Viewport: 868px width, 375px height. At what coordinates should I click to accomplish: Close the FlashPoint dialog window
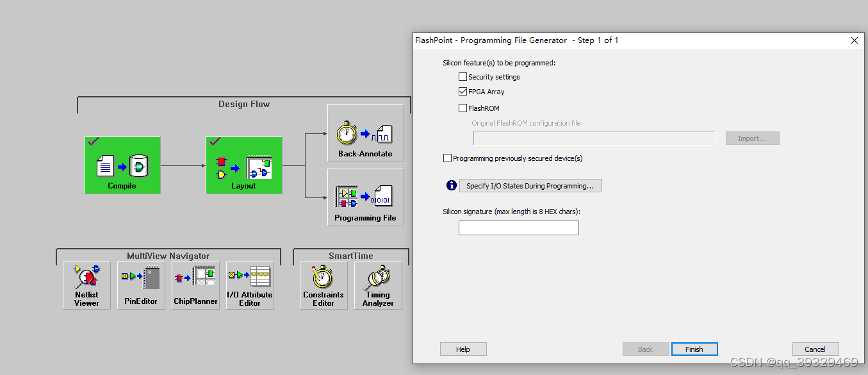click(x=854, y=40)
